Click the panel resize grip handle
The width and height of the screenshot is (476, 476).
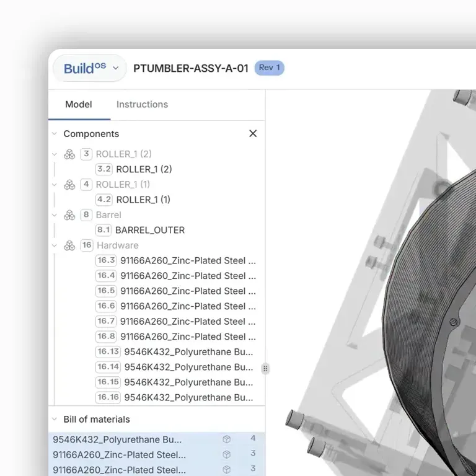pos(265,369)
